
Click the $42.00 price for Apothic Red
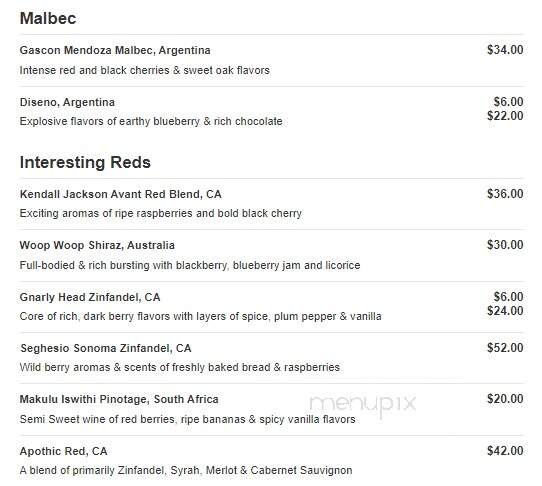505,451
